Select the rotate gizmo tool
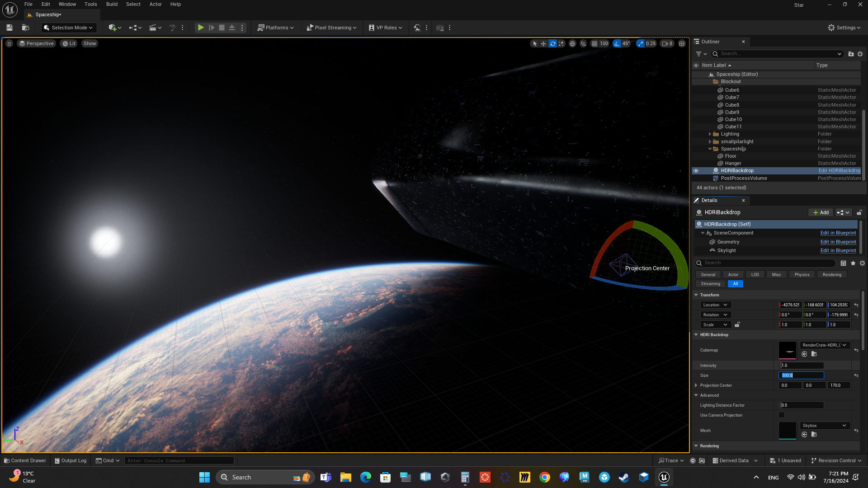The image size is (868, 488). click(x=552, y=44)
